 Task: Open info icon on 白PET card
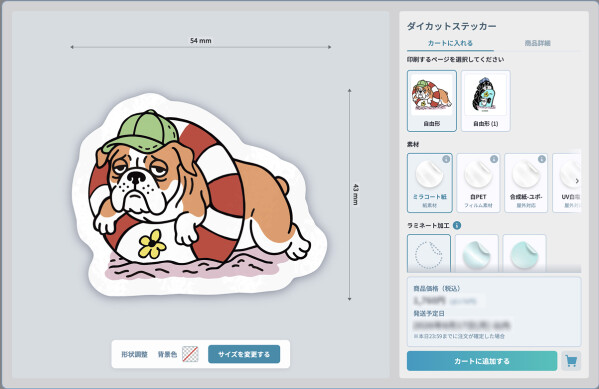[494, 159]
